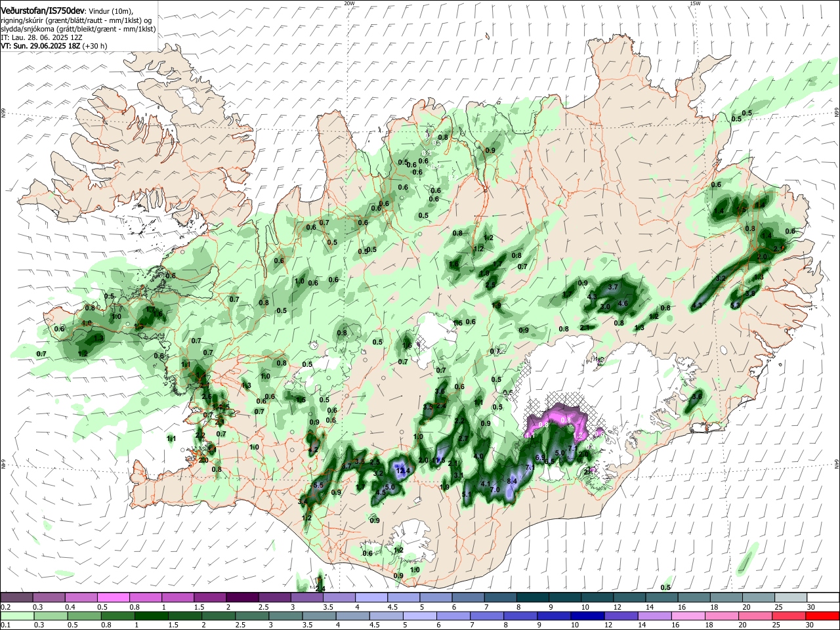Click the '5.5' precipitation value in southwest Iceland
This screenshot has height=630, width=840.
pos(319,485)
